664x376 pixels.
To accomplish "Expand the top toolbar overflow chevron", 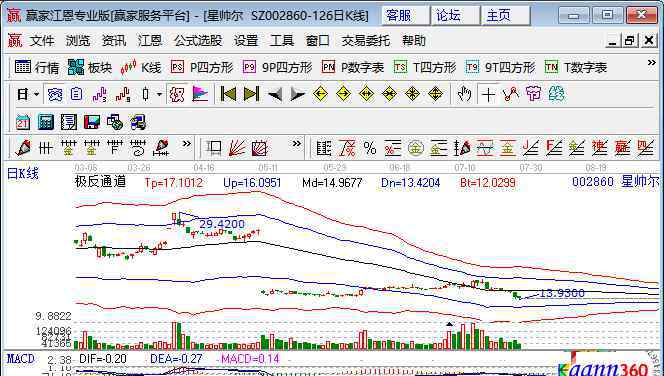I will click(x=651, y=63).
